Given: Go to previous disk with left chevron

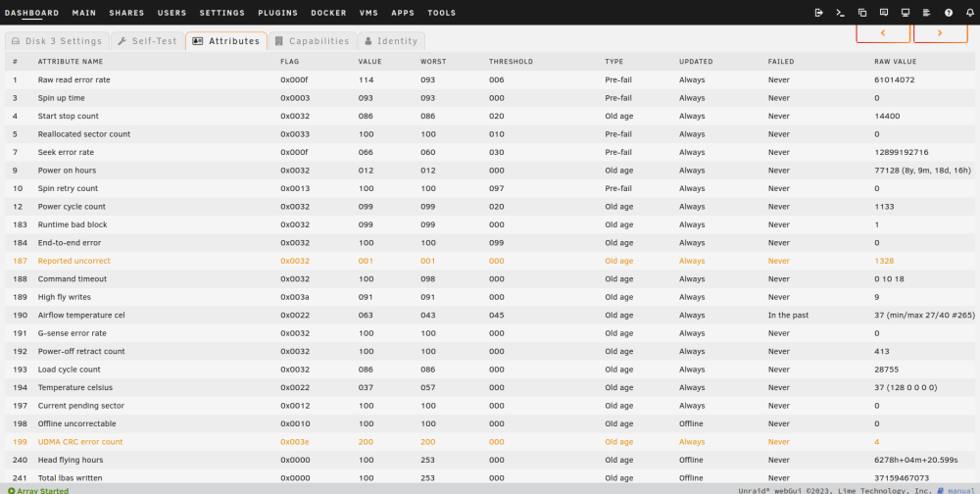Looking at the screenshot, I should click(x=883, y=33).
